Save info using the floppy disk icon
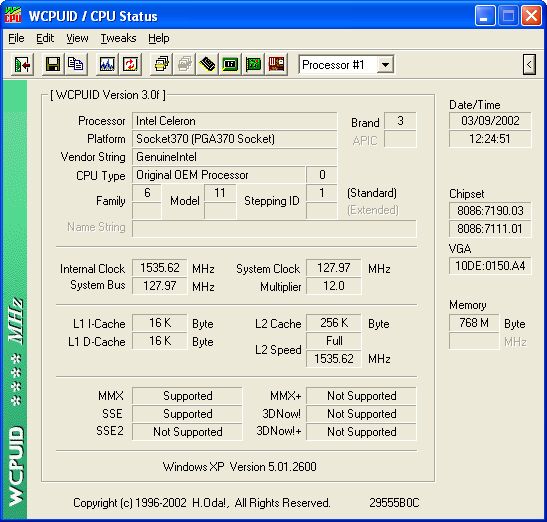547x522 pixels. pyautogui.click(x=53, y=65)
